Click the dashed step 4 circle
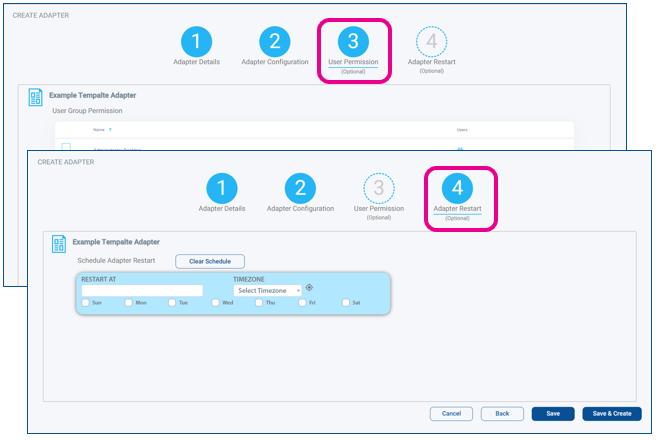 (432, 41)
